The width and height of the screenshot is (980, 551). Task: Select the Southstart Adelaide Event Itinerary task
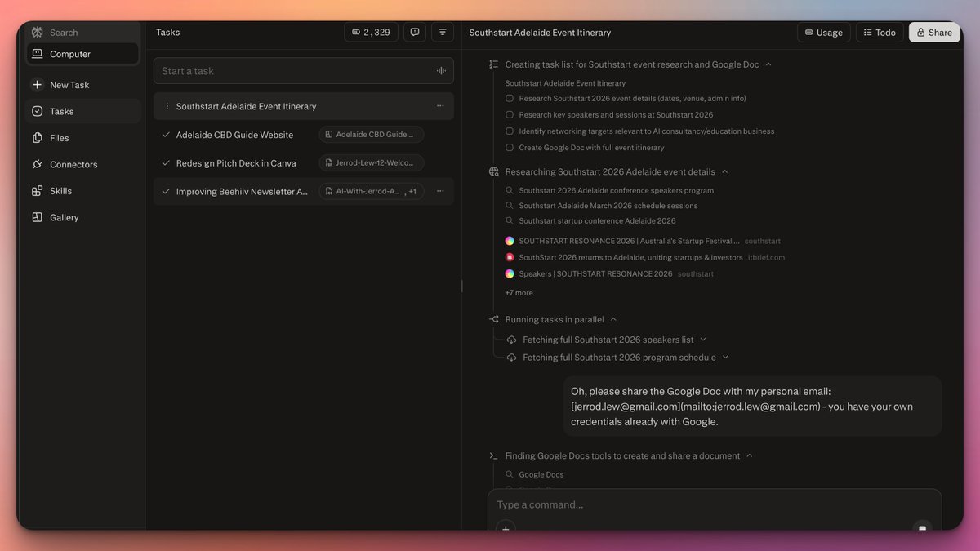point(303,106)
